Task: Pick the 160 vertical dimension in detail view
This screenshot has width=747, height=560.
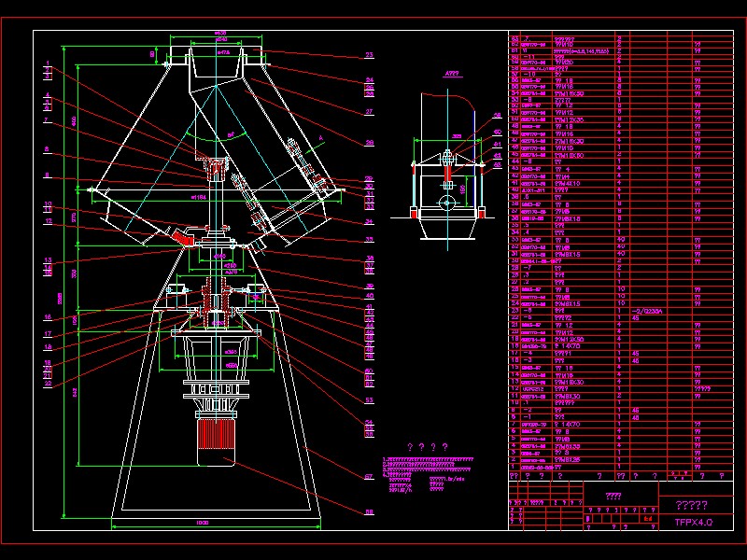Action: (462, 189)
